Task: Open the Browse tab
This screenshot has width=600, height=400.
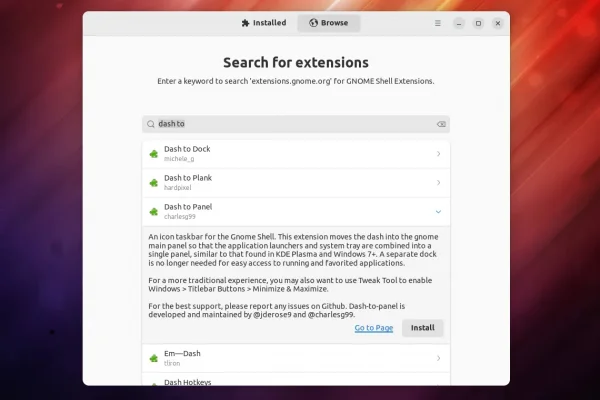Action: [329, 23]
